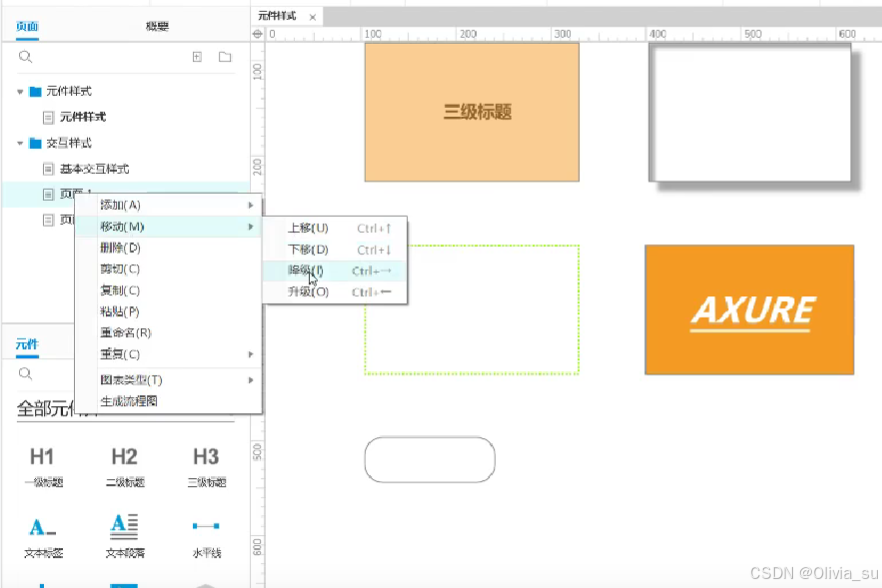Select the H1 heading widget

click(43, 466)
